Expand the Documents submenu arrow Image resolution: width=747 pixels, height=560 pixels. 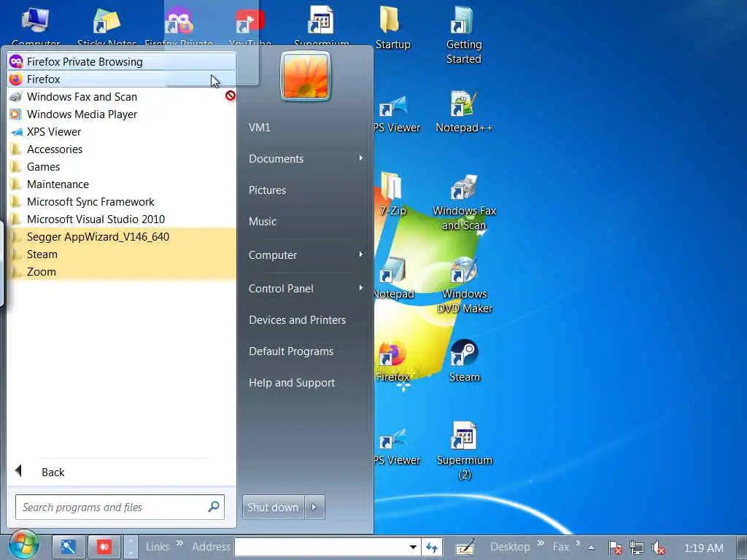pyautogui.click(x=360, y=158)
